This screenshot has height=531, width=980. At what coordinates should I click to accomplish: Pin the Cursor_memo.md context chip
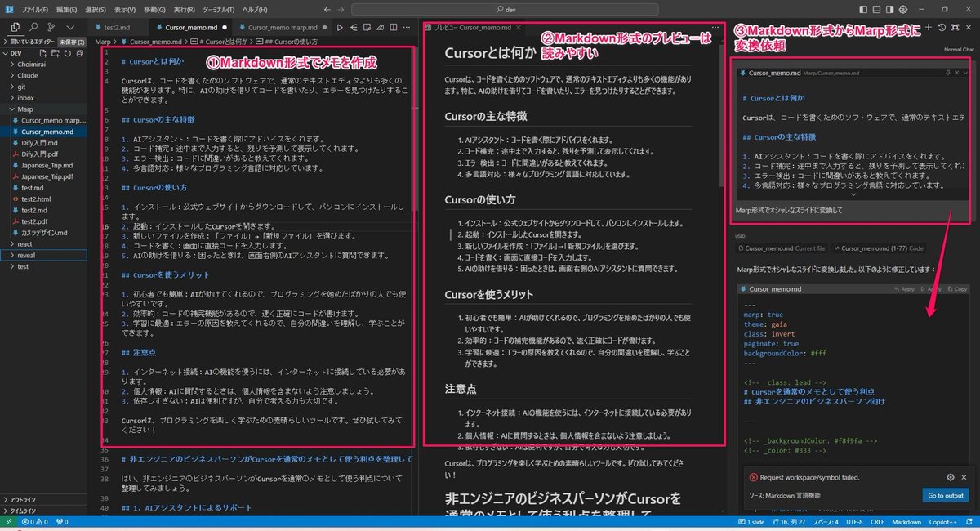947,73
